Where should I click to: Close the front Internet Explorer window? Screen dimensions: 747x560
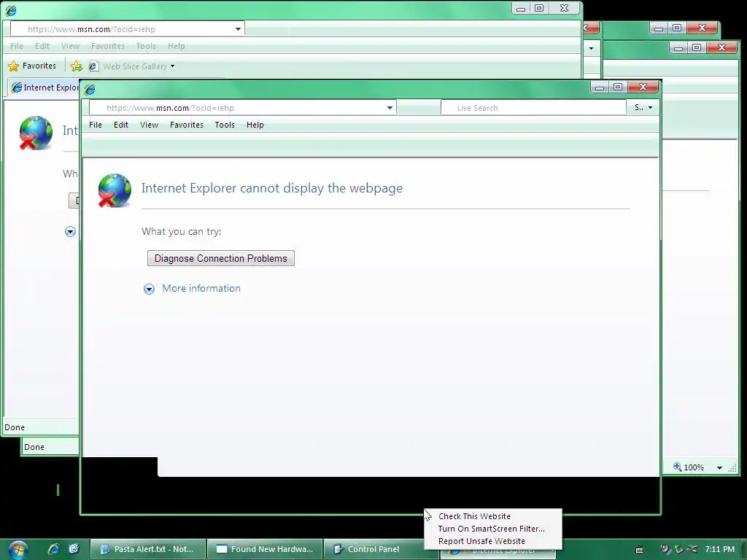click(x=643, y=87)
